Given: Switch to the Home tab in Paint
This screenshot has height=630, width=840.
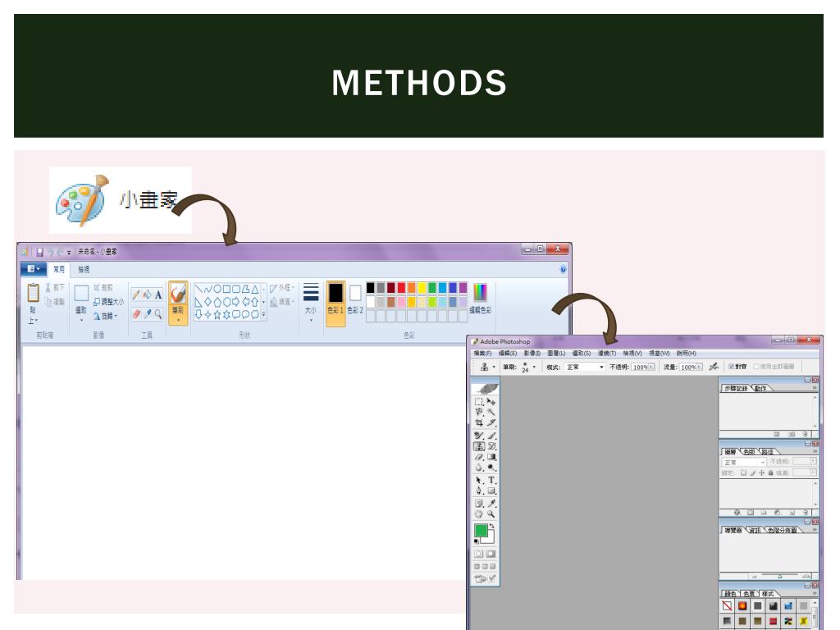Looking at the screenshot, I should (x=58, y=269).
